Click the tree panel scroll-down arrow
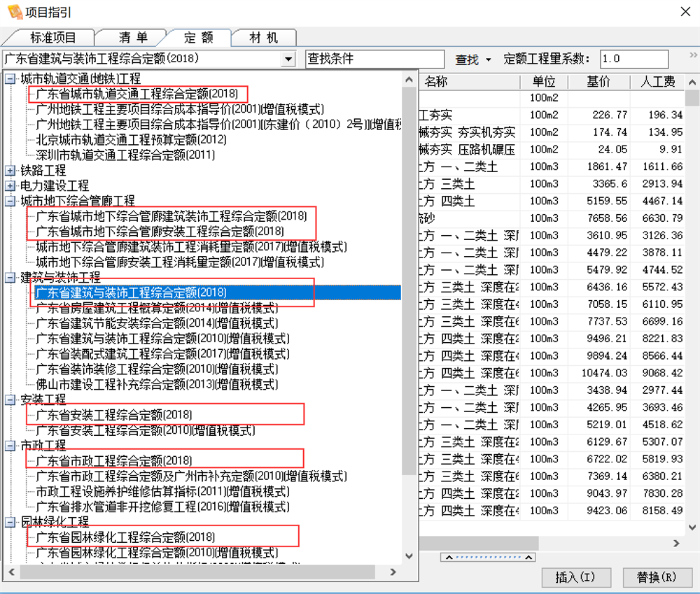 pyautogui.click(x=409, y=556)
